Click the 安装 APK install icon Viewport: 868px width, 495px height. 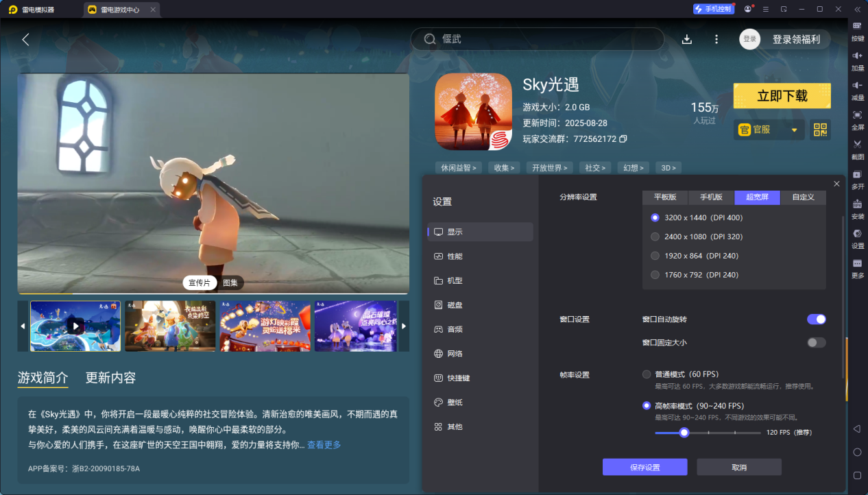[857, 204]
